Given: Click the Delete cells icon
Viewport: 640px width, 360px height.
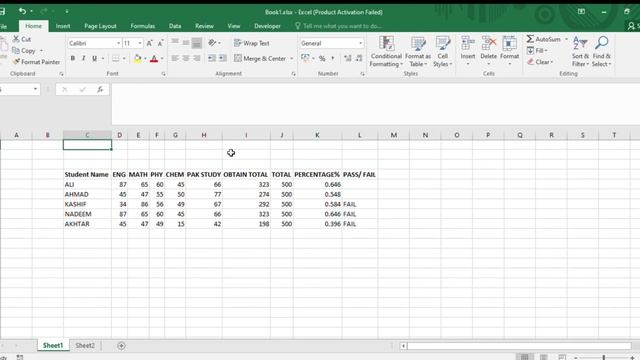Looking at the screenshot, I should pos(489,43).
